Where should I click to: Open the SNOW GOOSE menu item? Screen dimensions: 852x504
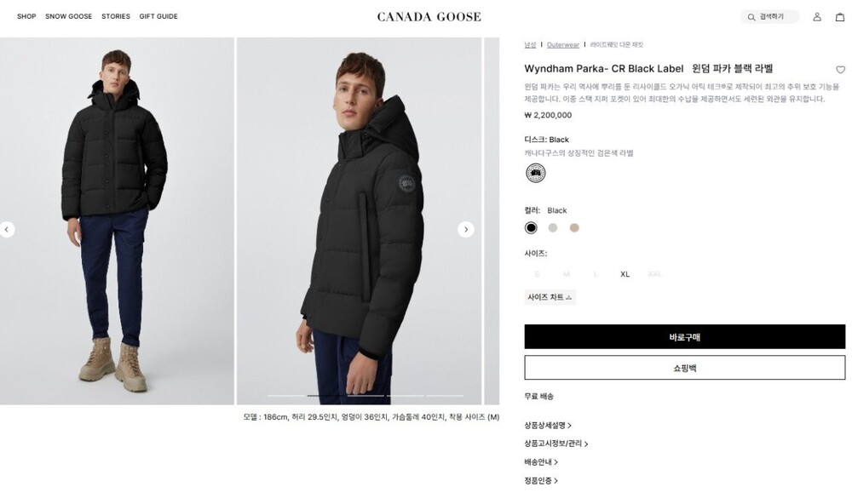[x=68, y=16]
